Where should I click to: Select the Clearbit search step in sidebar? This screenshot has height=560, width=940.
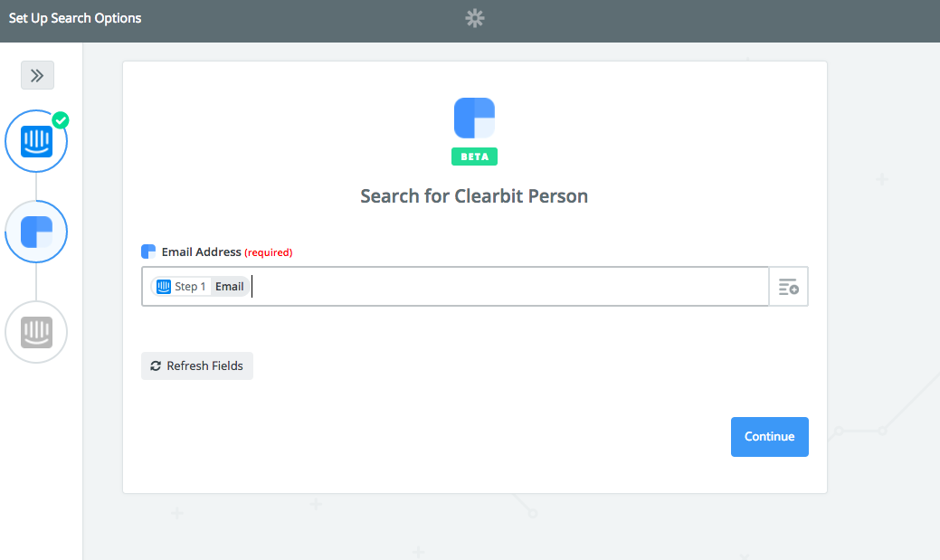[36, 232]
